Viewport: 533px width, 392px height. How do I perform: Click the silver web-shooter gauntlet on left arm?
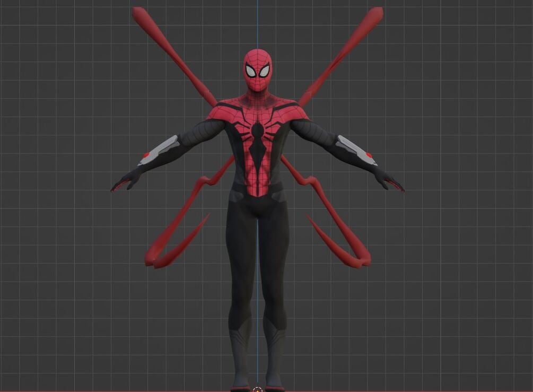point(158,151)
